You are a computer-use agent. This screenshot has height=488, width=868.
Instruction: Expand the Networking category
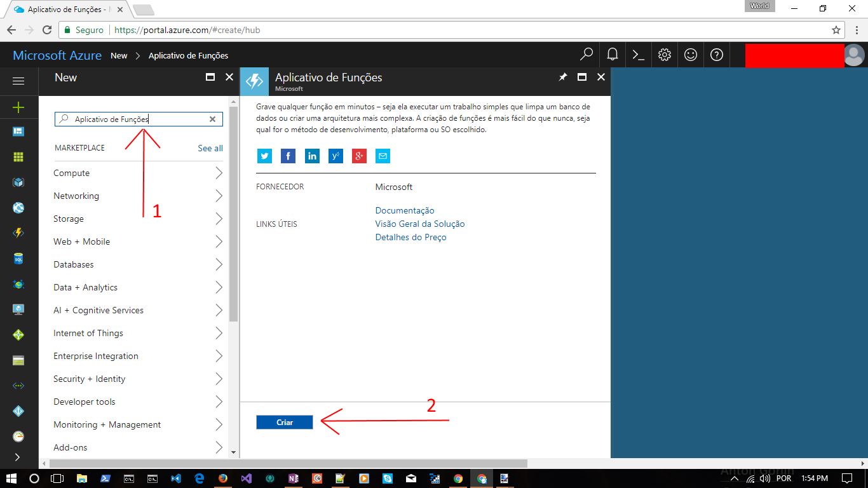(x=138, y=196)
